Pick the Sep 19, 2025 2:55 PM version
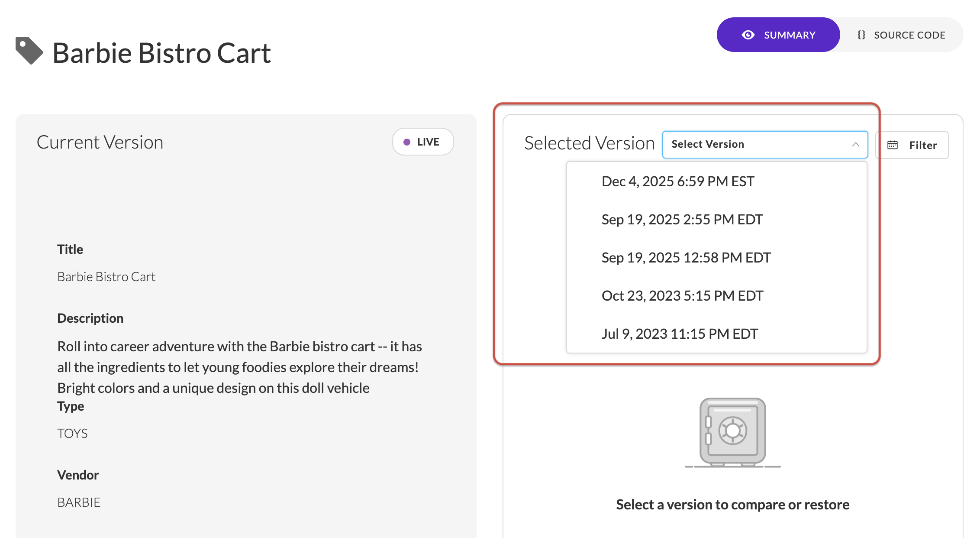This screenshot has height=538, width=980. click(x=681, y=219)
